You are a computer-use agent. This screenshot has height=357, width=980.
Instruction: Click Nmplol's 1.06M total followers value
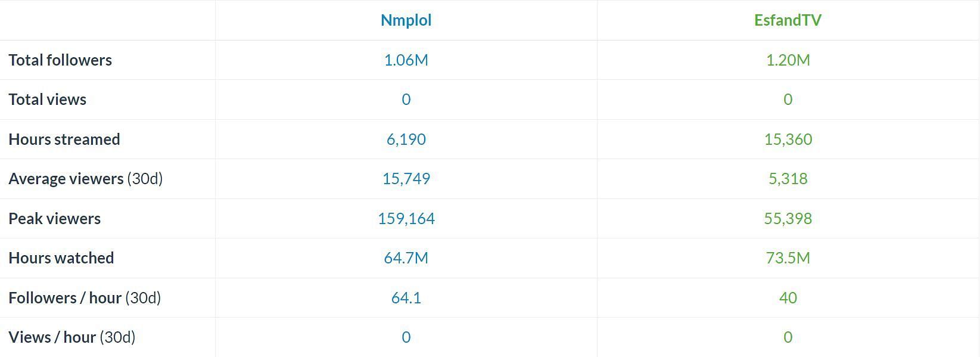coord(406,60)
